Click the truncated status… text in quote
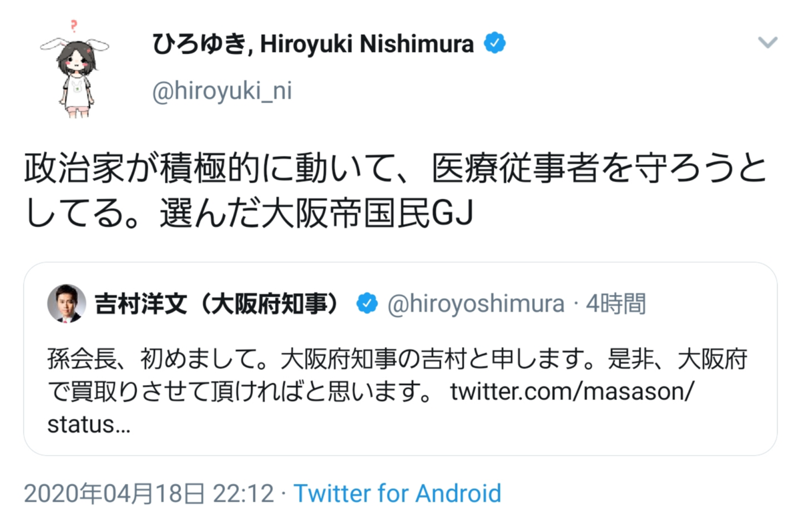The image size is (801, 532). (89, 424)
